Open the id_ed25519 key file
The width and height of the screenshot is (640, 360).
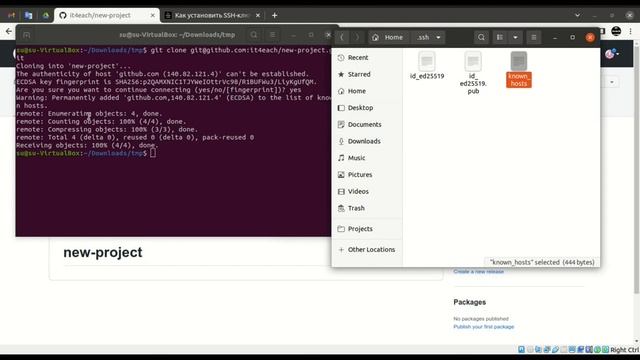tap(427, 66)
